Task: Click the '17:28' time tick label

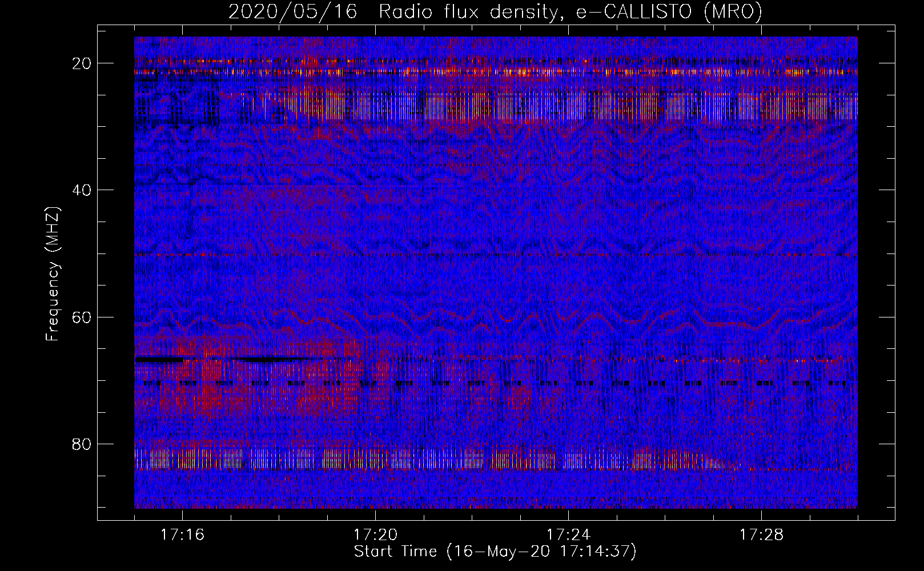Action: point(761,535)
